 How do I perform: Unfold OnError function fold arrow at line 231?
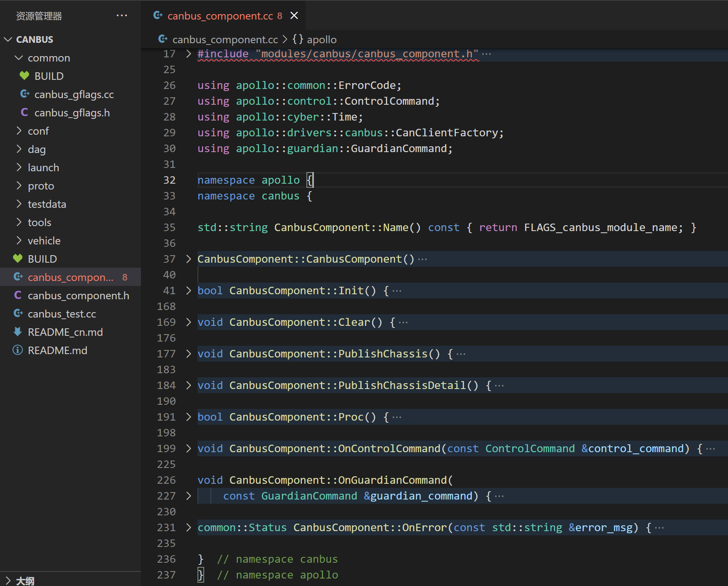pyautogui.click(x=188, y=527)
